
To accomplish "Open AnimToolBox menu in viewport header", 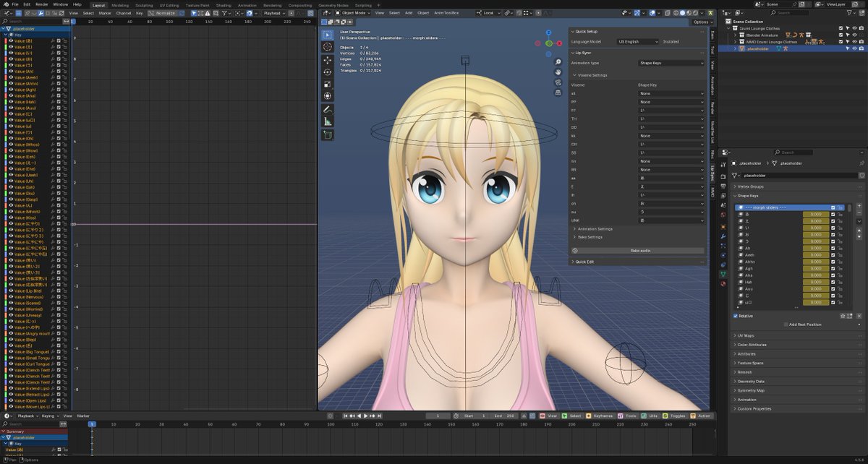I will click(446, 13).
